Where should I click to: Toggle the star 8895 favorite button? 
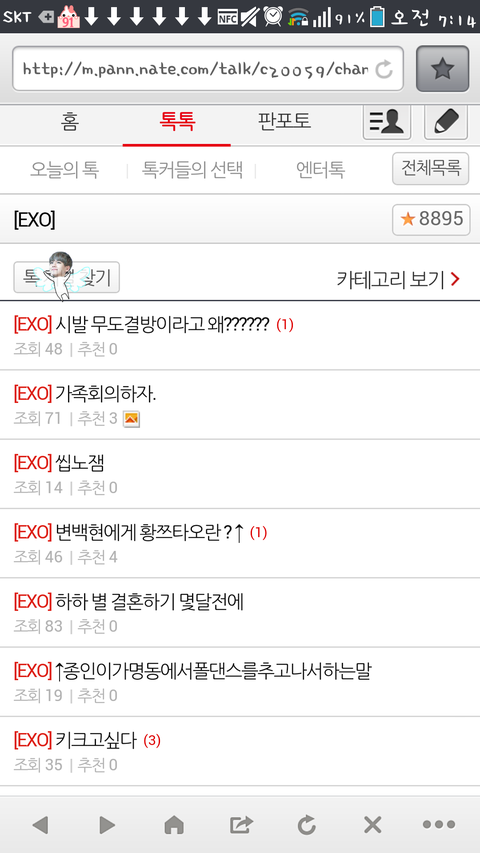431,220
